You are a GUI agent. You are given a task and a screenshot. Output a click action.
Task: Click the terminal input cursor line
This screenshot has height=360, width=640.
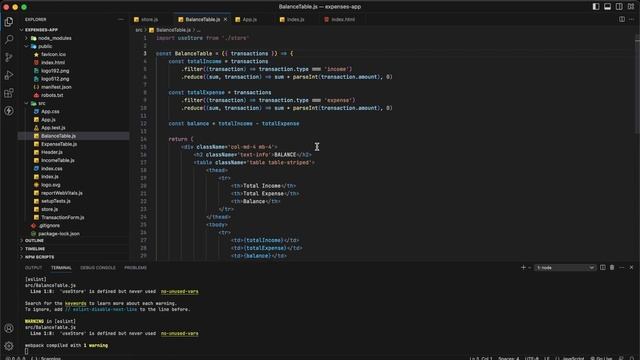(x=27, y=351)
